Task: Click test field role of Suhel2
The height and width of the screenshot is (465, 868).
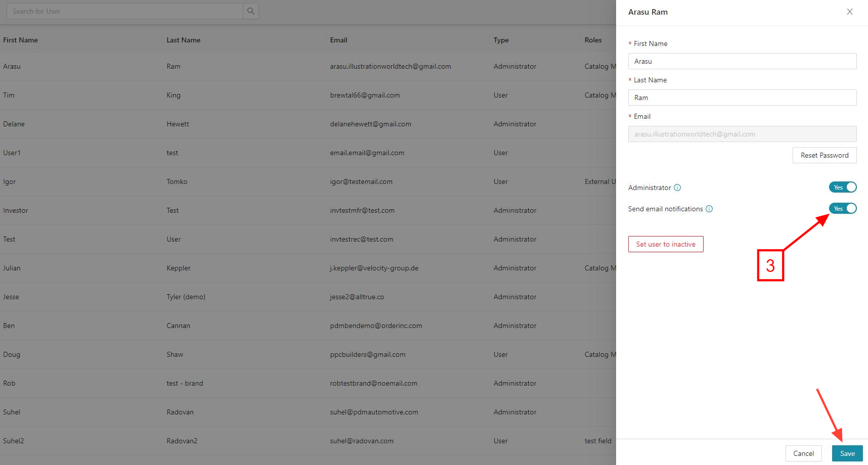Action: 598,441
